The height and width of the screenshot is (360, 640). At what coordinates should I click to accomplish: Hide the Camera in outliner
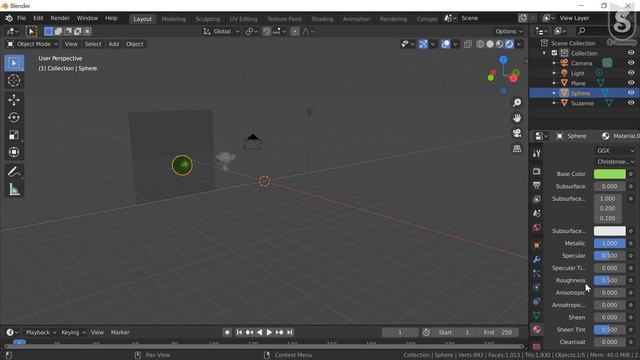click(631, 63)
